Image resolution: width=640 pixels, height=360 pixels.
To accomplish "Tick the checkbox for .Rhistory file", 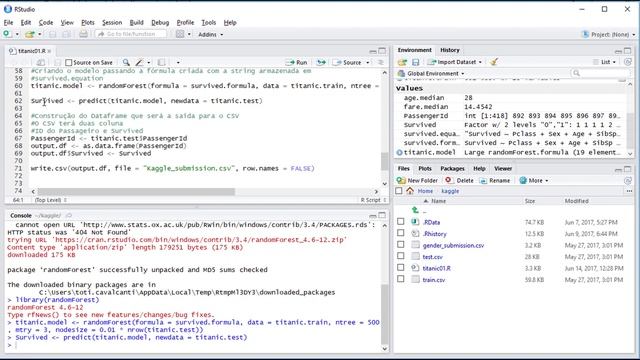I will click(401, 233).
